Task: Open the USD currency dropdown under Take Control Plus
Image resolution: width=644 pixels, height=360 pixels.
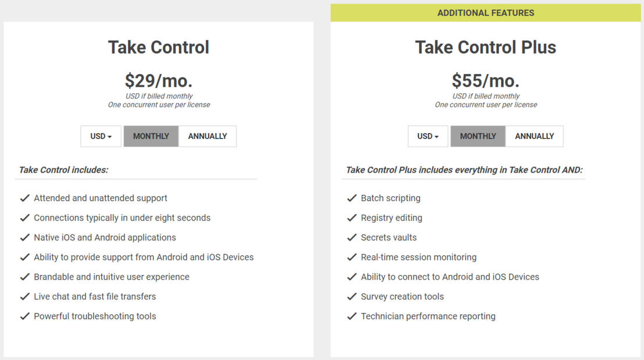Action: [428, 136]
